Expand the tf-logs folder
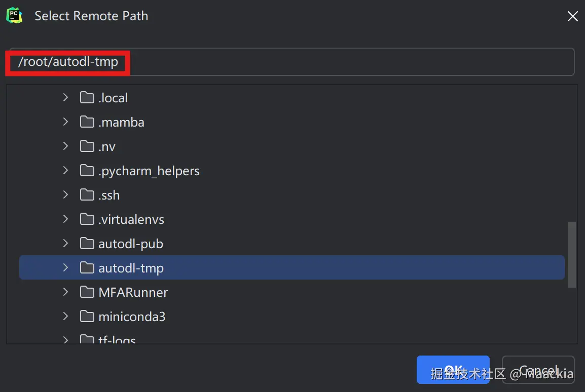585x392 pixels. 65,339
